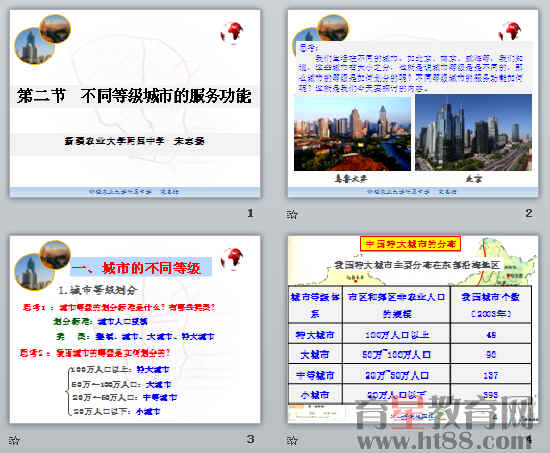Click the red globe icon on slide 1
The width and height of the screenshot is (550, 453).
pos(232,33)
